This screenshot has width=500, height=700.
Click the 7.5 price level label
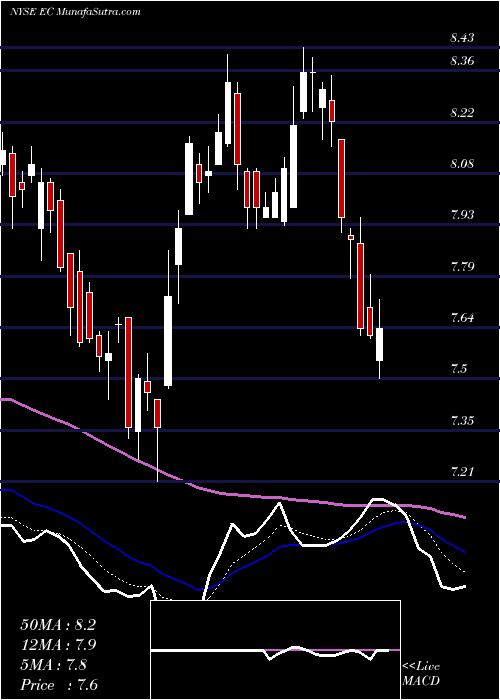(x=459, y=369)
